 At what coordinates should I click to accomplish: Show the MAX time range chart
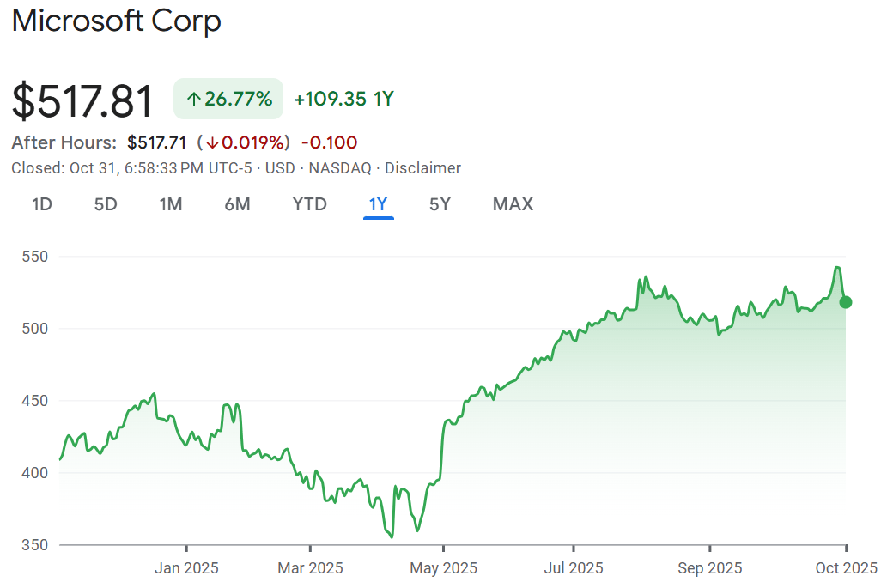(513, 204)
